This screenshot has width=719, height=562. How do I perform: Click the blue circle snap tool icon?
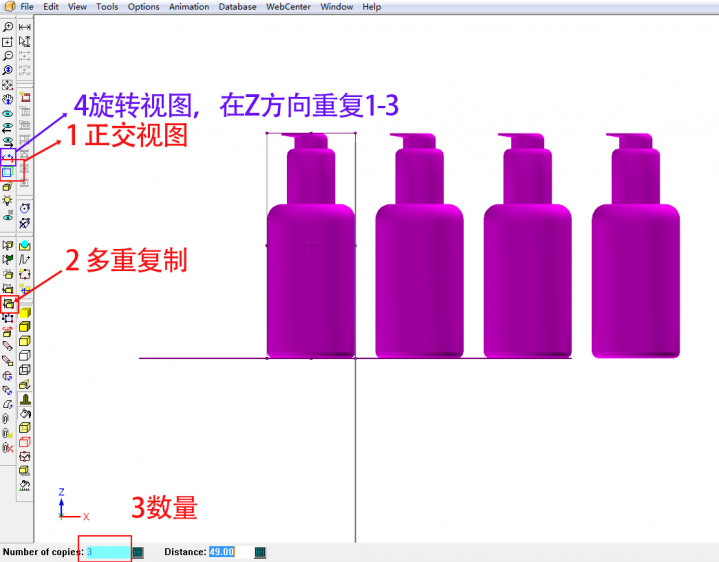pyautogui.click(x=25, y=209)
